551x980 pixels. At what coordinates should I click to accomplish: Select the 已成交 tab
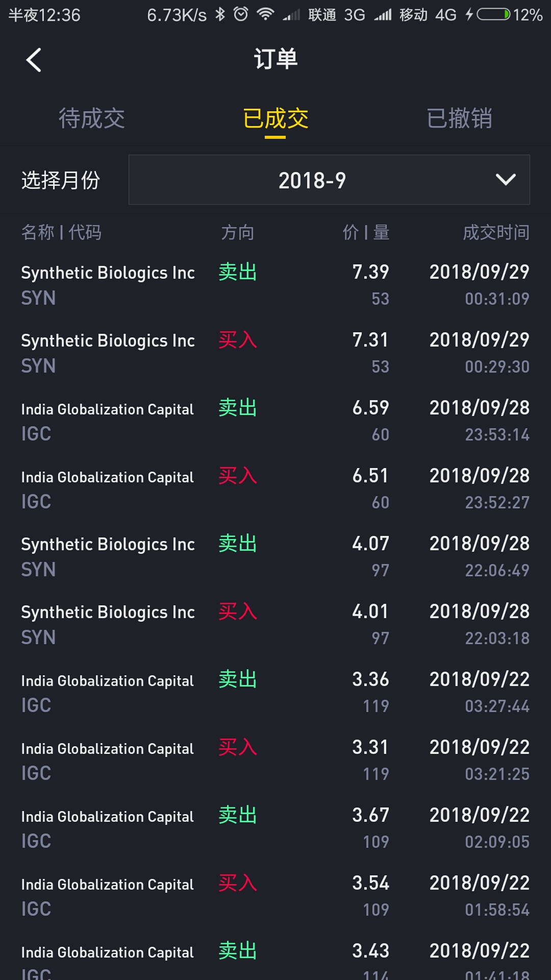[x=275, y=118]
